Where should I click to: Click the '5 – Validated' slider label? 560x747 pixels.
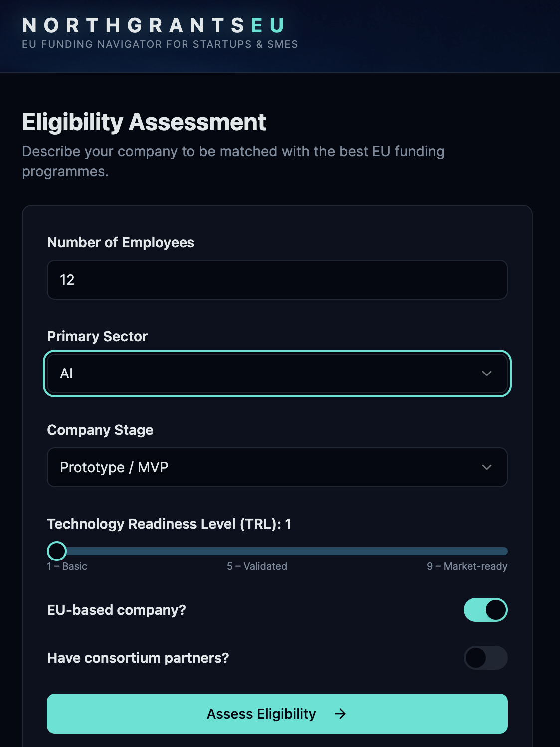[x=257, y=566]
